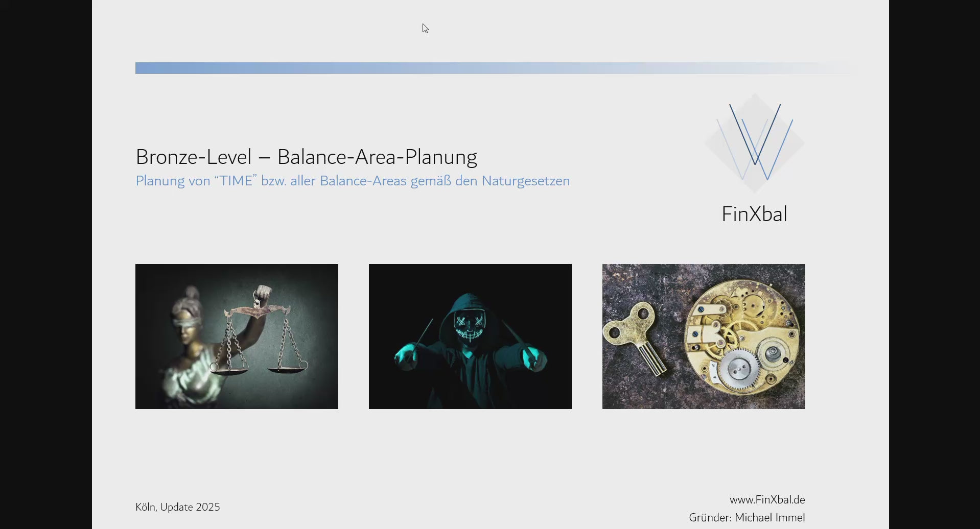Select the Lady Justice scales image
This screenshot has width=980, height=529.
(236, 336)
